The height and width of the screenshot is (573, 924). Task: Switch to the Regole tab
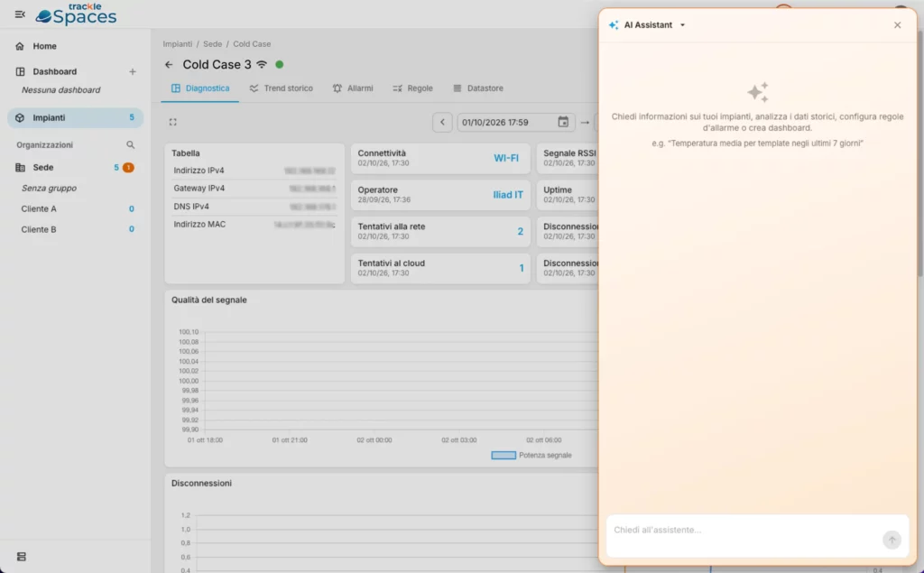point(413,88)
